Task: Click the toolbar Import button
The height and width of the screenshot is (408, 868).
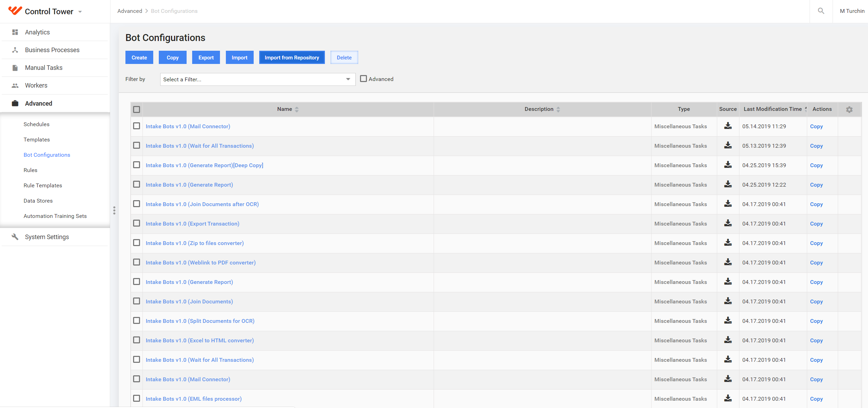Action: [239, 58]
